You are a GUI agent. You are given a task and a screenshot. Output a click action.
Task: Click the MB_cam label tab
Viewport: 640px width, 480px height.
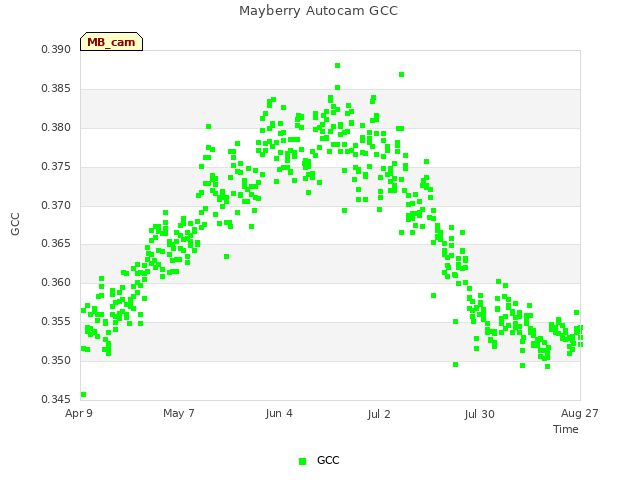click(111, 42)
